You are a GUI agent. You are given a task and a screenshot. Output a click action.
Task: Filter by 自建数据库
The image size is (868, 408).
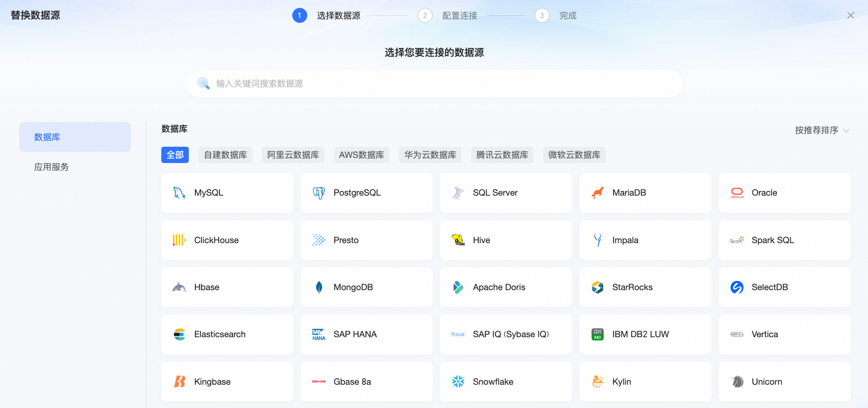pyautogui.click(x=226, y=155)
